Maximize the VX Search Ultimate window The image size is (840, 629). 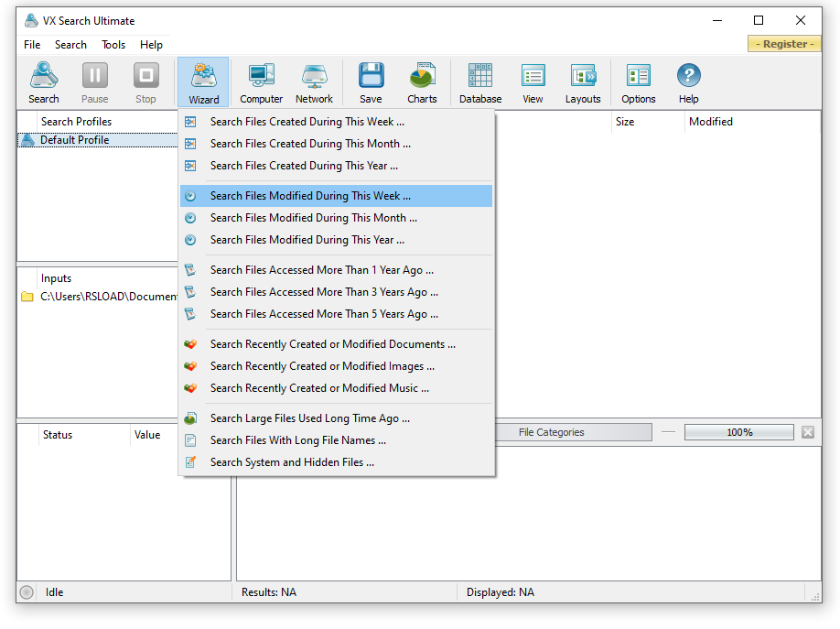coord(758,20)
